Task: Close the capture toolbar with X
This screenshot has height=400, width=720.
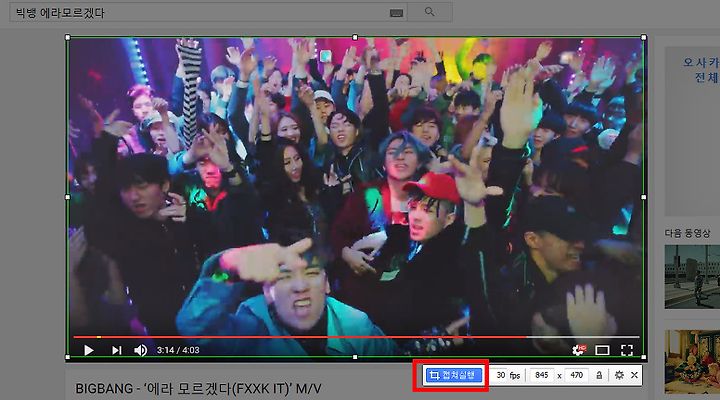Action: point(634,375)
